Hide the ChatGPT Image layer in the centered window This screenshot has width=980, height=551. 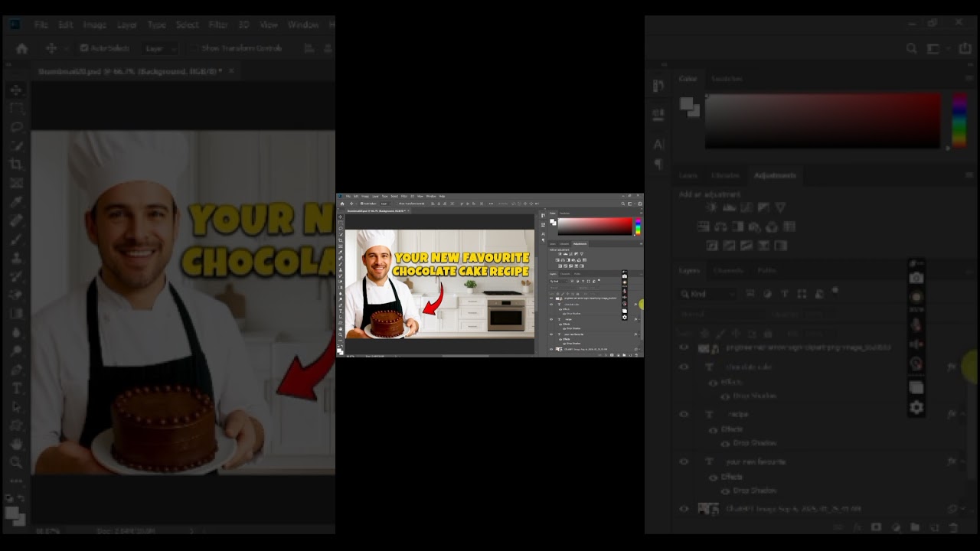[550, 349]
